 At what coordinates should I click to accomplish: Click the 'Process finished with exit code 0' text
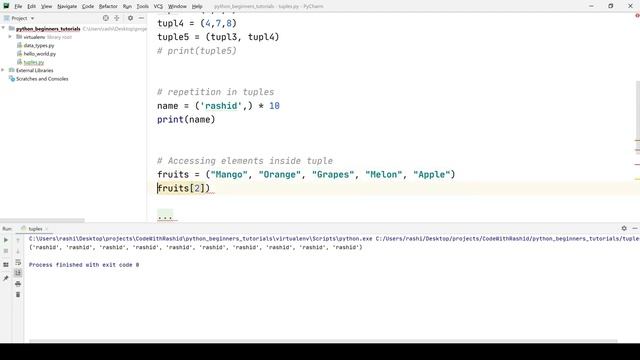tap(84, 265)
